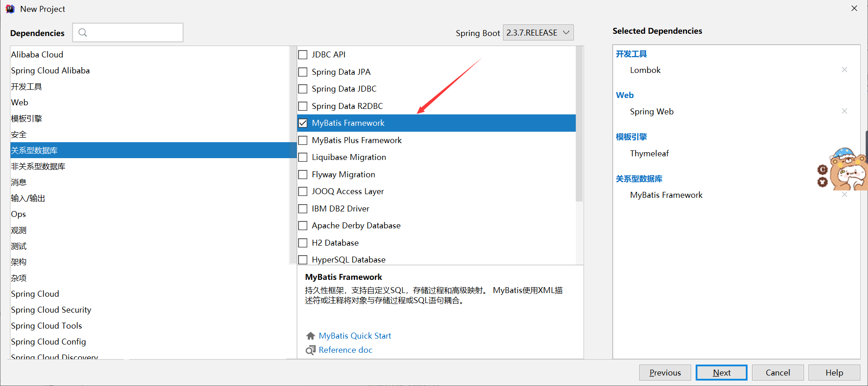The height and width of the screenshot is (386, 868).
Task: Click the reference doc icon
Action: coord(310,350)
